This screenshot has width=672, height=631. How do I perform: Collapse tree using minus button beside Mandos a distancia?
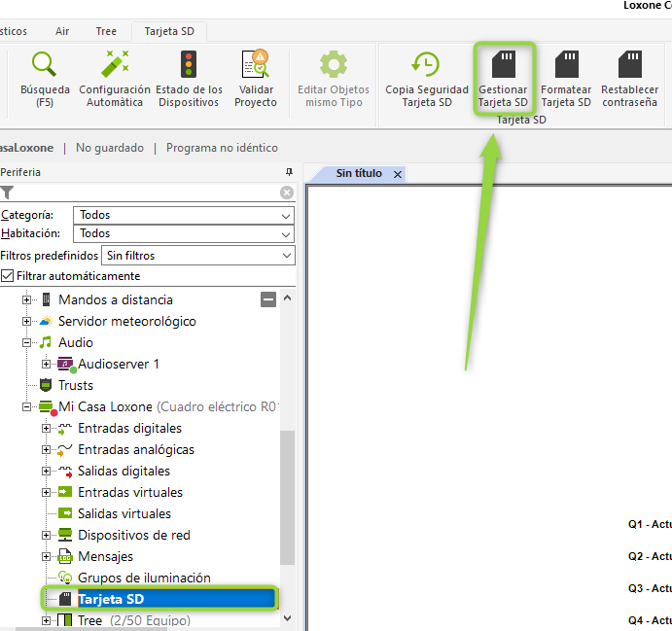[268, 299]
